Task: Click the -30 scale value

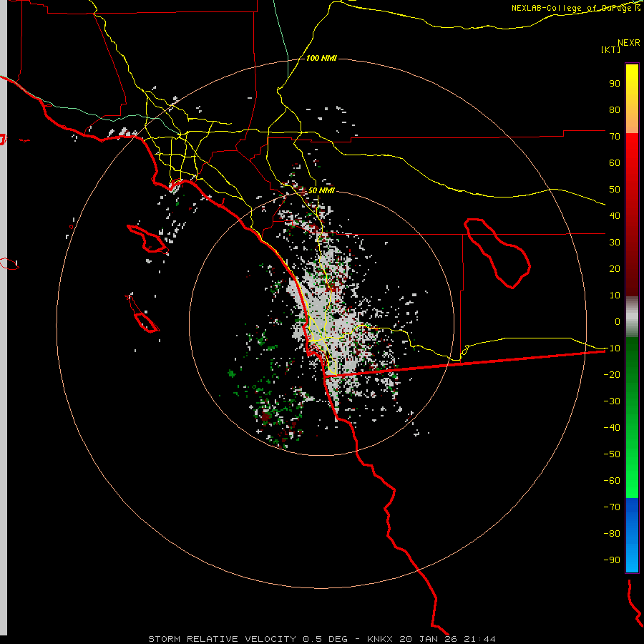Action: point(612,401)
